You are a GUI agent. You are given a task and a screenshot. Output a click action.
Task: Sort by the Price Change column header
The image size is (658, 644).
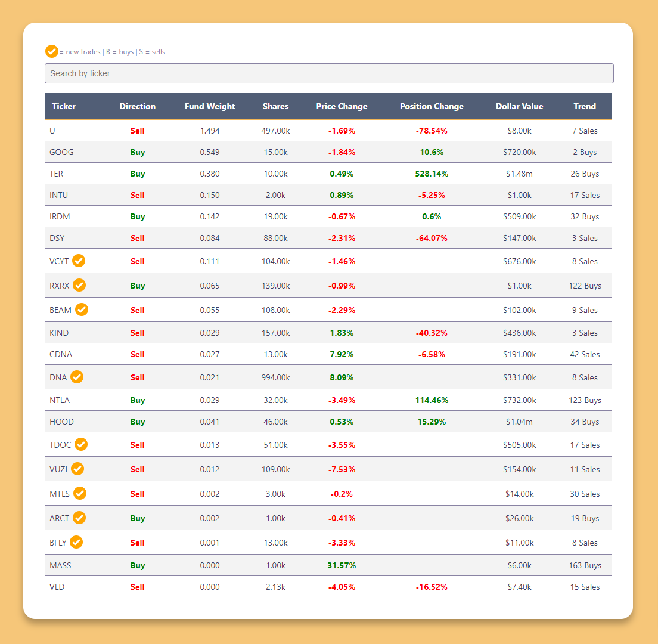(x=342, y=106)
